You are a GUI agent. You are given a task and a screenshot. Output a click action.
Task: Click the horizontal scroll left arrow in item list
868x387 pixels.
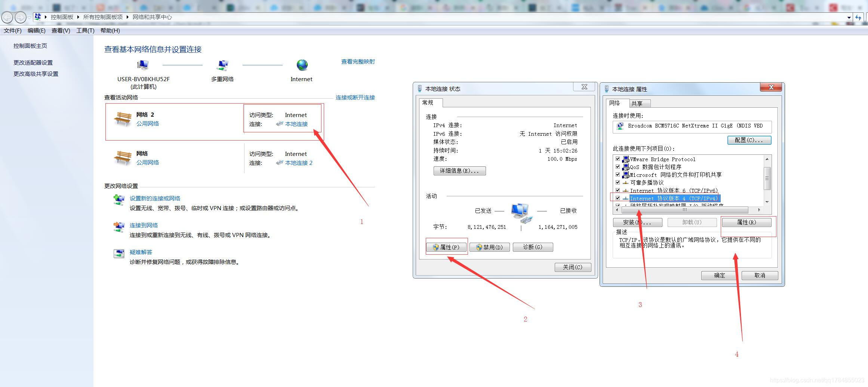point(617,210)
